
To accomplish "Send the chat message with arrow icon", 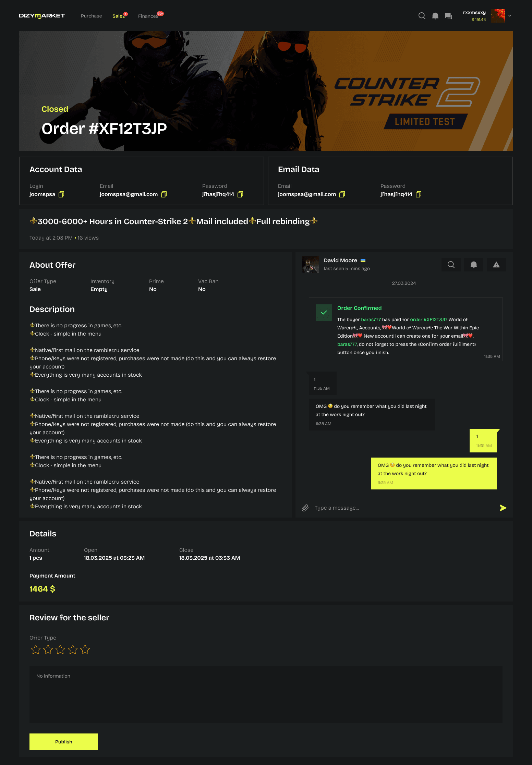I will coord(503,508).
